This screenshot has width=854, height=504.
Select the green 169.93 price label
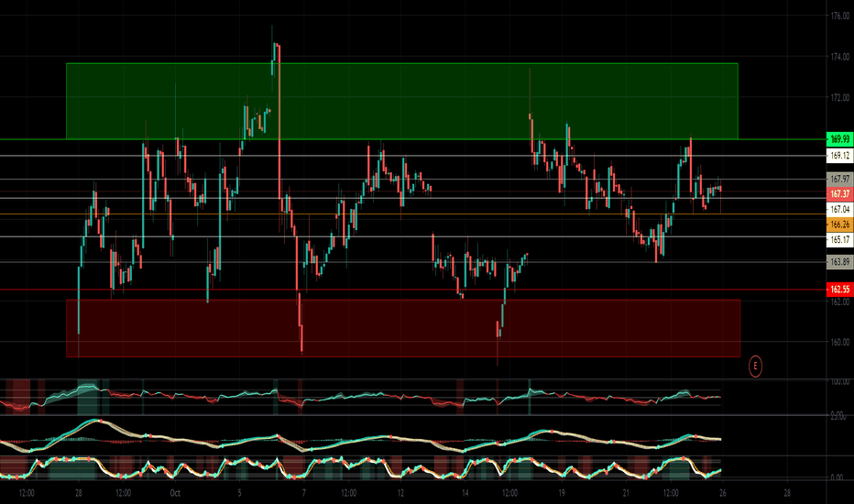(840, 139)
